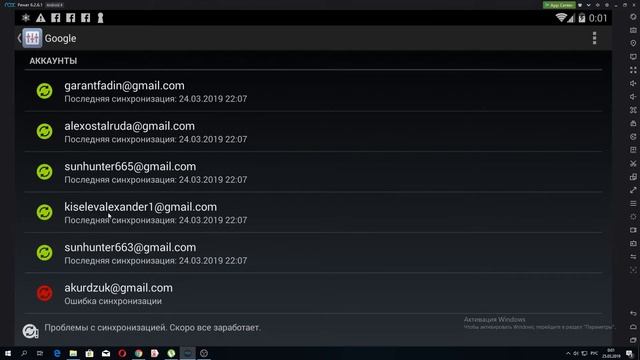Image resolution: width=640 pixels, height=360 pixels.
Task: Open the three-dot overflow menu
Action: (594, 38)
